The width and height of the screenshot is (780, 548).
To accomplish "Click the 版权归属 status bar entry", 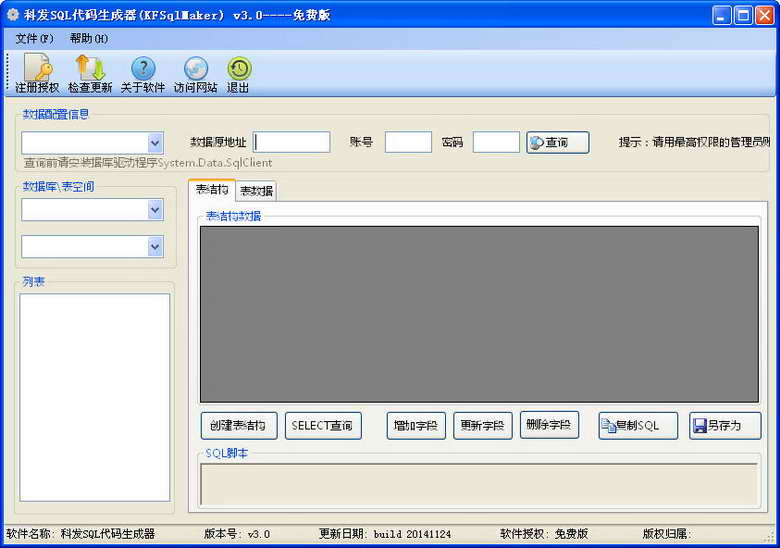I will click(666, 534).
